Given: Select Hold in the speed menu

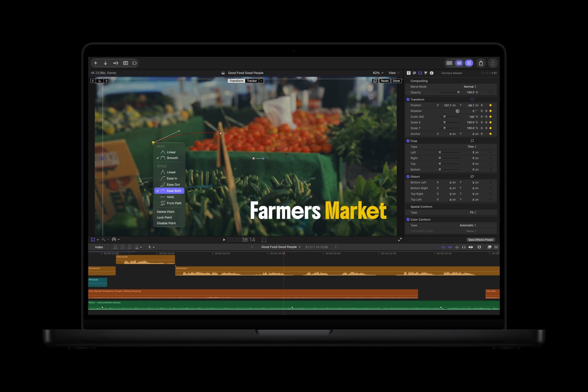Looking at the screenshot, I should [169, 197].
